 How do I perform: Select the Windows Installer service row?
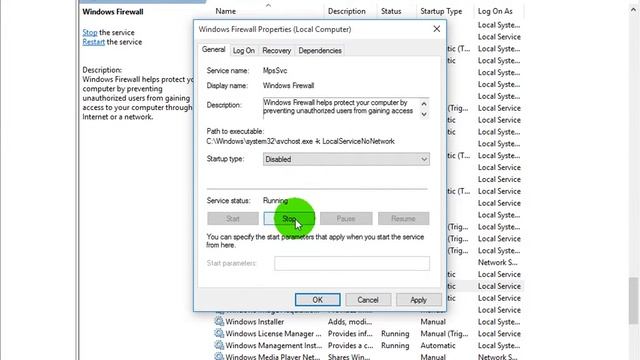pyautogui.click(x=369, y=322)
